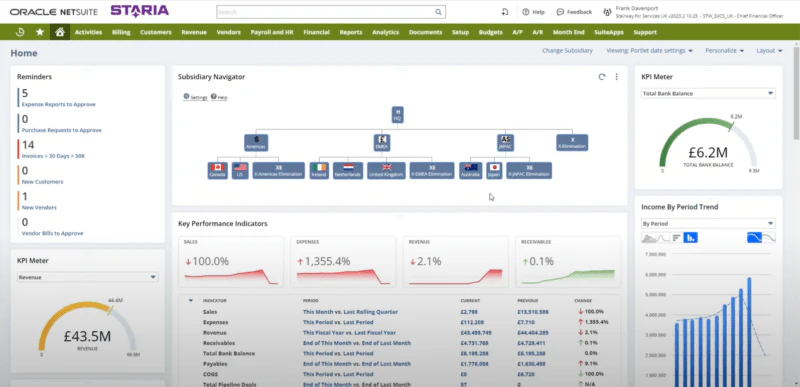Image resolution: width=800 pixels, height=387 pixels.
Task: Click the page vertical scrollbar
Action: click(x=796, y=92)
